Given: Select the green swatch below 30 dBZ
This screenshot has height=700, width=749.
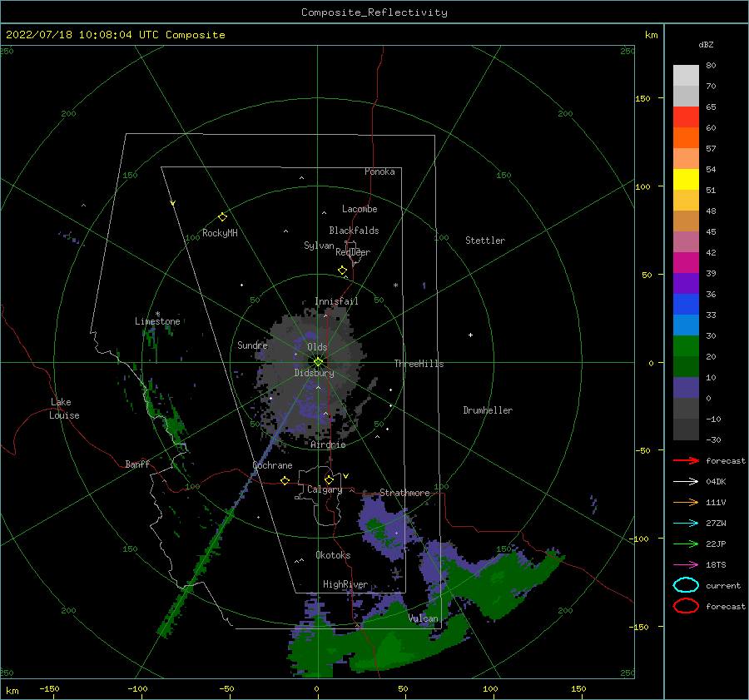Looking at the screenshot, I should [686, 346].
